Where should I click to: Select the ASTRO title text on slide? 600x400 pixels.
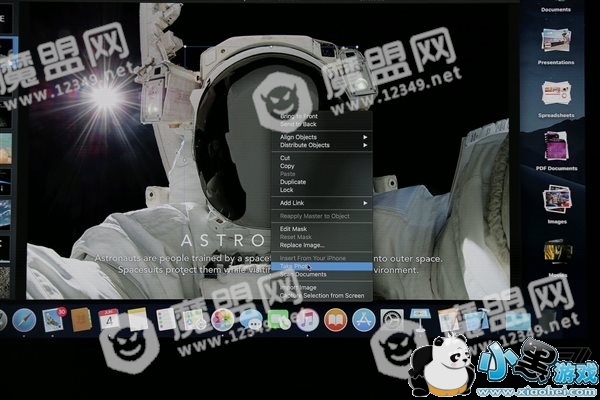pos(223,240)
